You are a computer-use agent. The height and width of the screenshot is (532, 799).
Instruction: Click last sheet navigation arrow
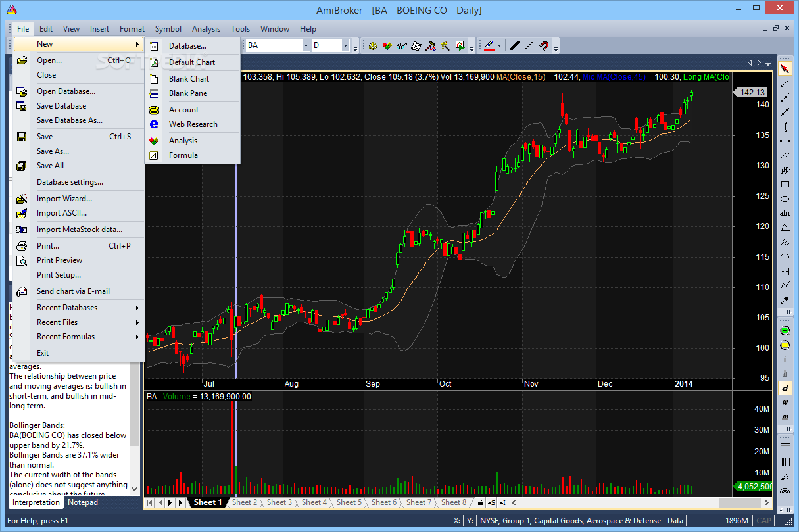click(182, 502)
